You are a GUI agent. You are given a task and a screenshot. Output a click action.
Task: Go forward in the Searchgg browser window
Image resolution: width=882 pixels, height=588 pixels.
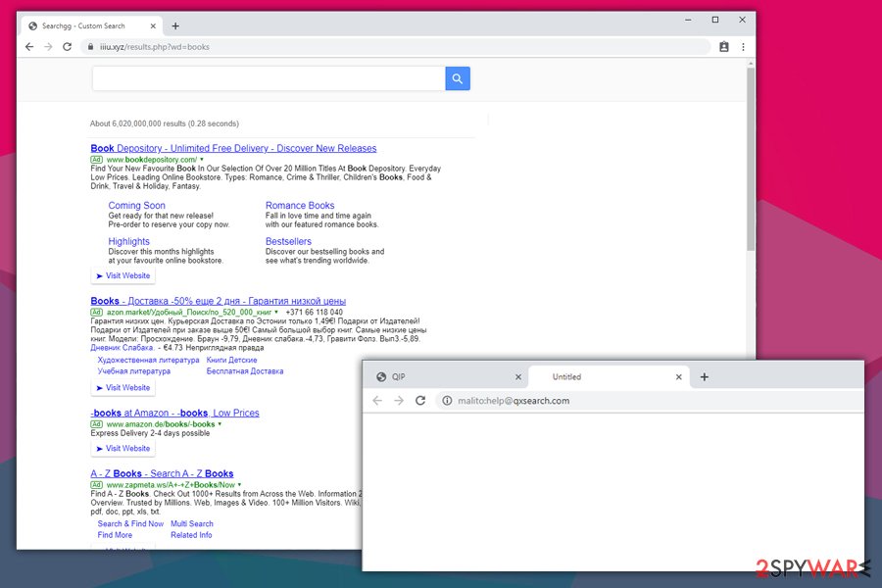(x=48, y=47)
